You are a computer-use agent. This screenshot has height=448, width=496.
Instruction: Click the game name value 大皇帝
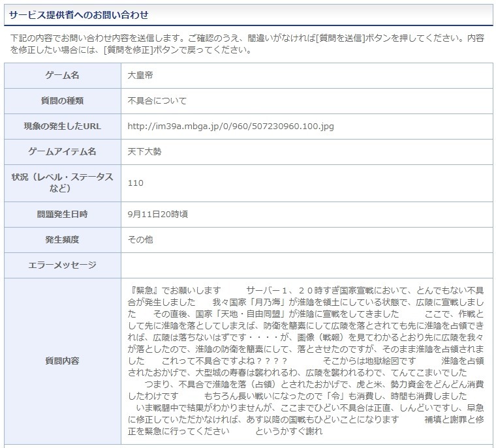pos(140,75)
